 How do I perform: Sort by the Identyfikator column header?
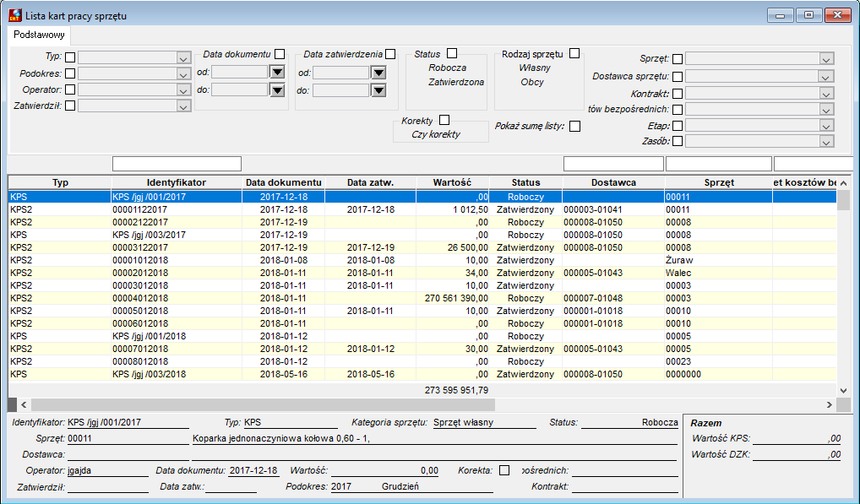(177, 182)
